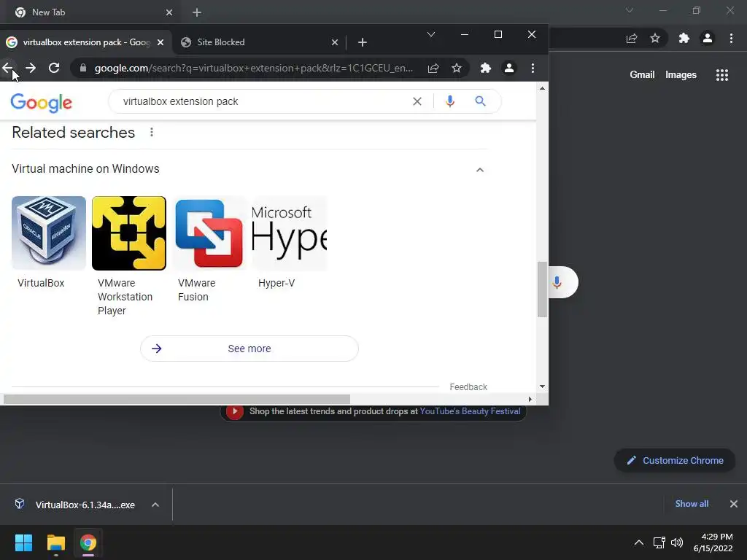This screenshot has height=560, width=747.
Task: Select virtualbox extension pack tab
Action: [86, 42]
